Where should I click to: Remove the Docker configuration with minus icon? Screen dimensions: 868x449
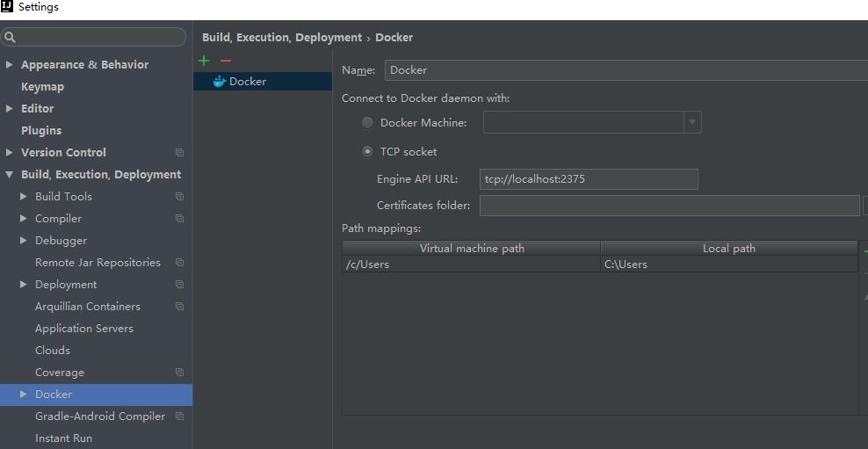coord(225,61)
